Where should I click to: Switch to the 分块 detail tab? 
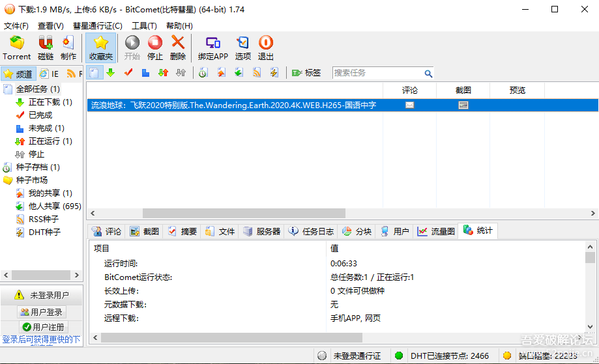(357, 232)
